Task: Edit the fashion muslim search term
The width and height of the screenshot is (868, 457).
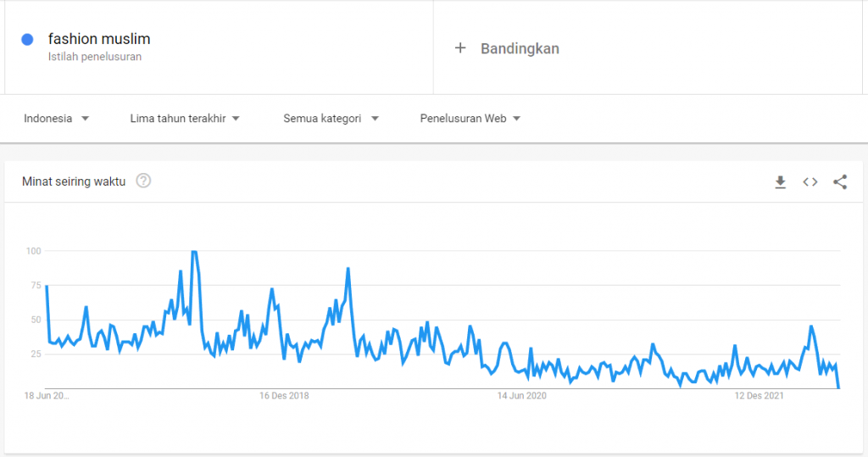Action: 99,39
